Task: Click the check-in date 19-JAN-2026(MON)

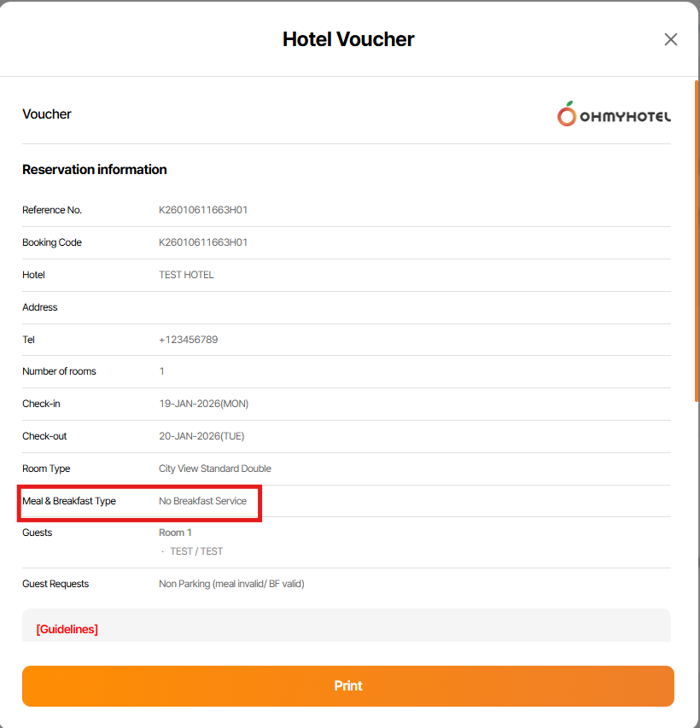Action: (x=203, y=404)
